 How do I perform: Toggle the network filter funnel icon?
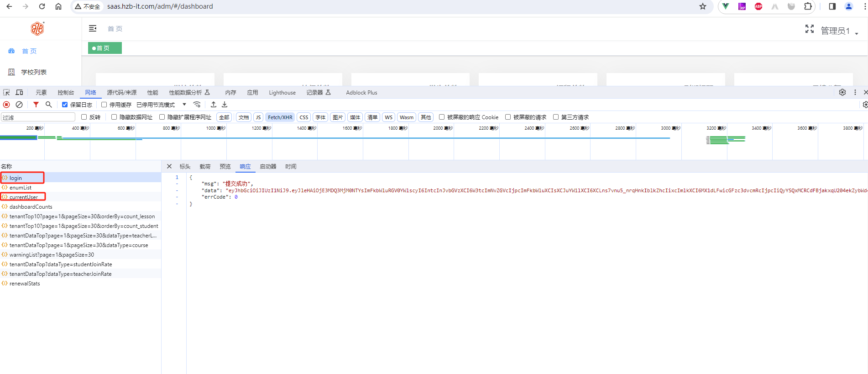click(x=36, y=105)
